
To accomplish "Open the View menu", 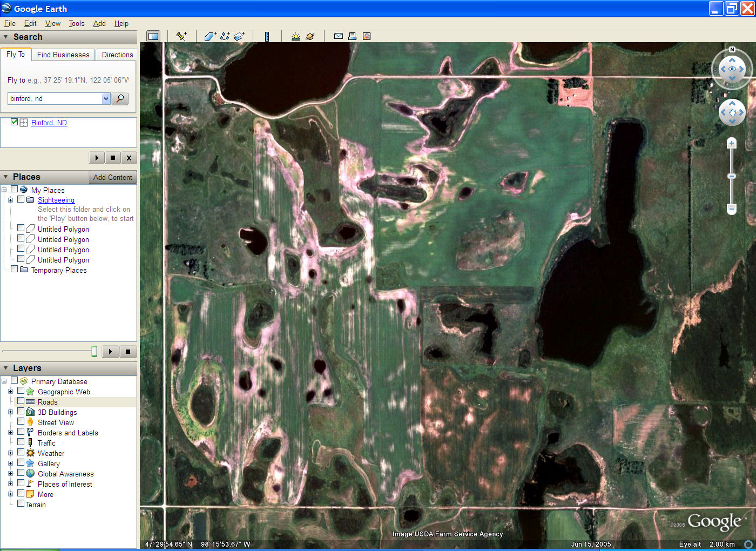I will coord(53,23).
